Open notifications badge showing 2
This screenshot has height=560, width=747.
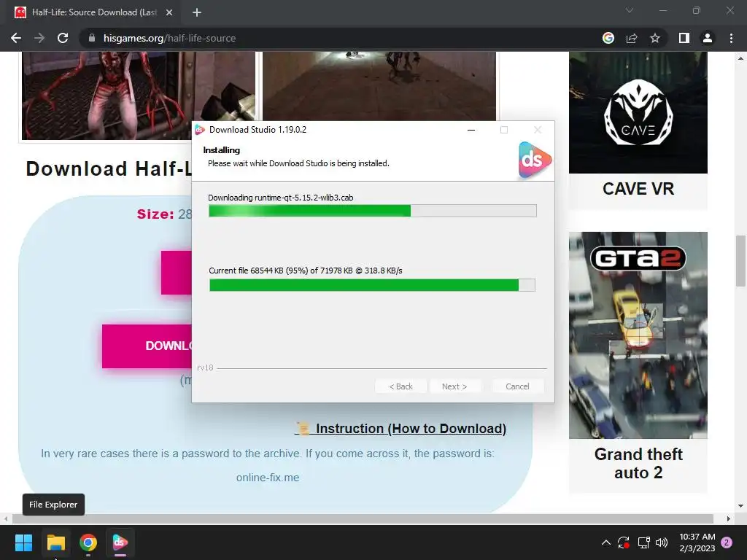[x=727, y=542]
